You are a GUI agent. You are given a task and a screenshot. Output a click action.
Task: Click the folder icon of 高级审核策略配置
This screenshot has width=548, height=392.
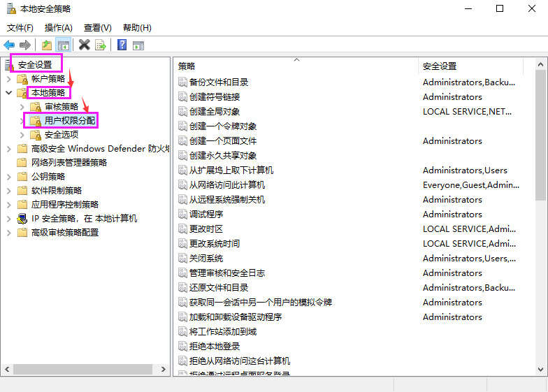click(x=22, y=232)
